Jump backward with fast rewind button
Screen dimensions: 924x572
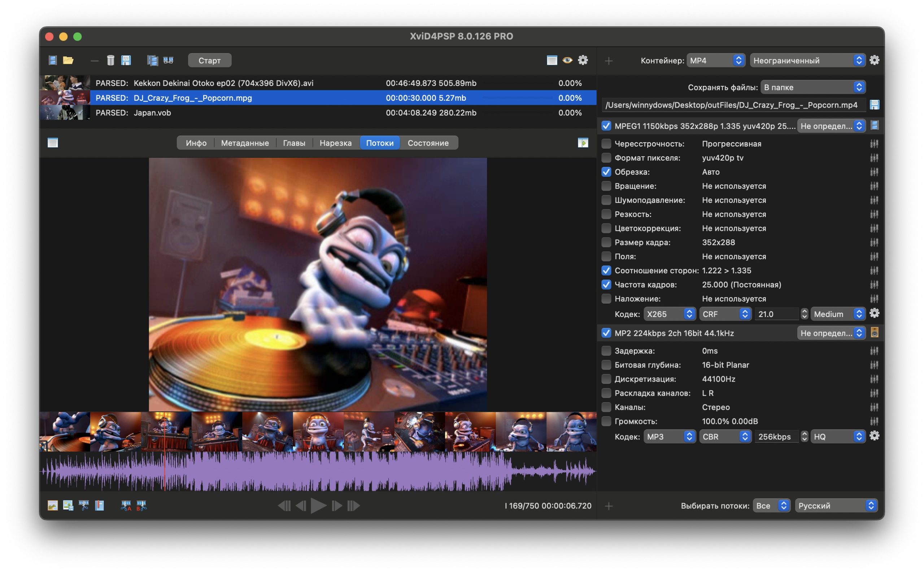pyautogui.click(x=284, y=506)
